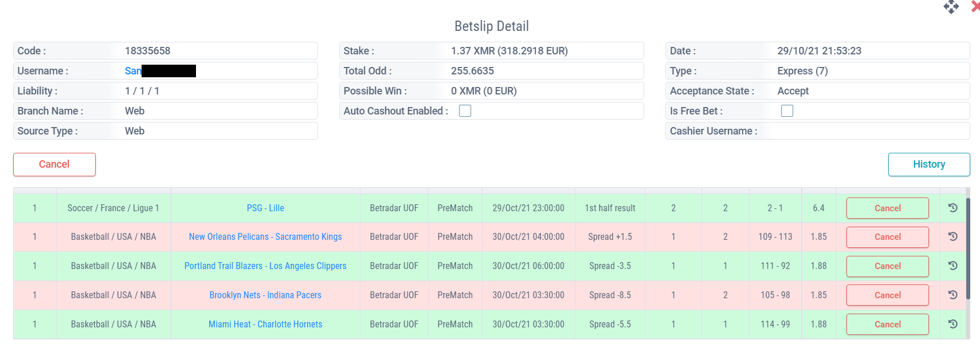Cancel the Brooklyn Nets - Indiana Pacers selection
The width and height of the screenshot is (980, 352).
tap(887, 295)
